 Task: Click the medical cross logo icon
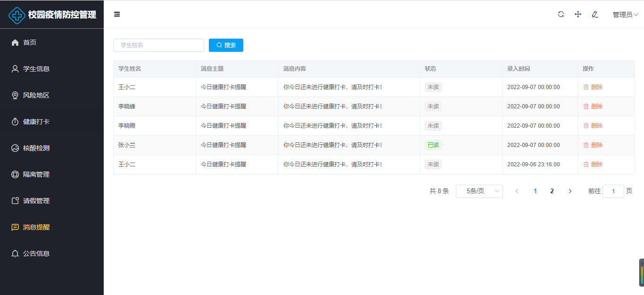17,15
